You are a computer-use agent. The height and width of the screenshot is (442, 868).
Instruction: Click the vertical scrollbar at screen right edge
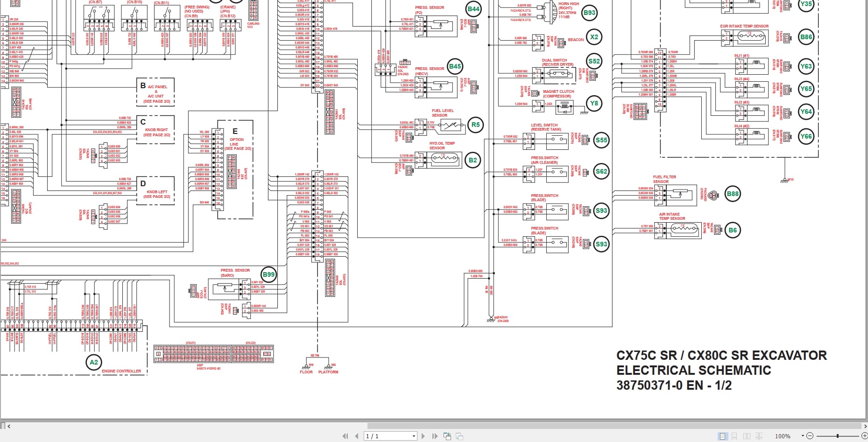pyautogui.click(x=865, y=210)
